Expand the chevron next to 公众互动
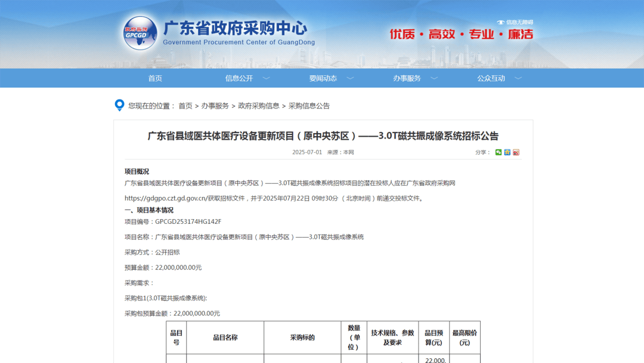This screenshot has width=644, height=363. click(x=518, y=78)
